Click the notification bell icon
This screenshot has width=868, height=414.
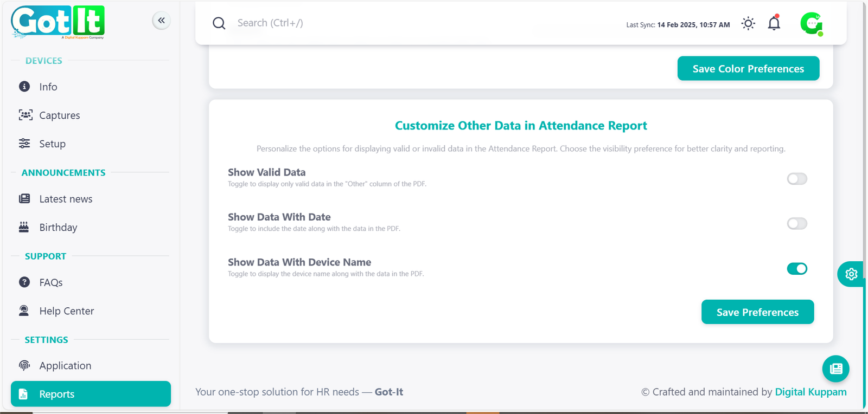[774, 23]
